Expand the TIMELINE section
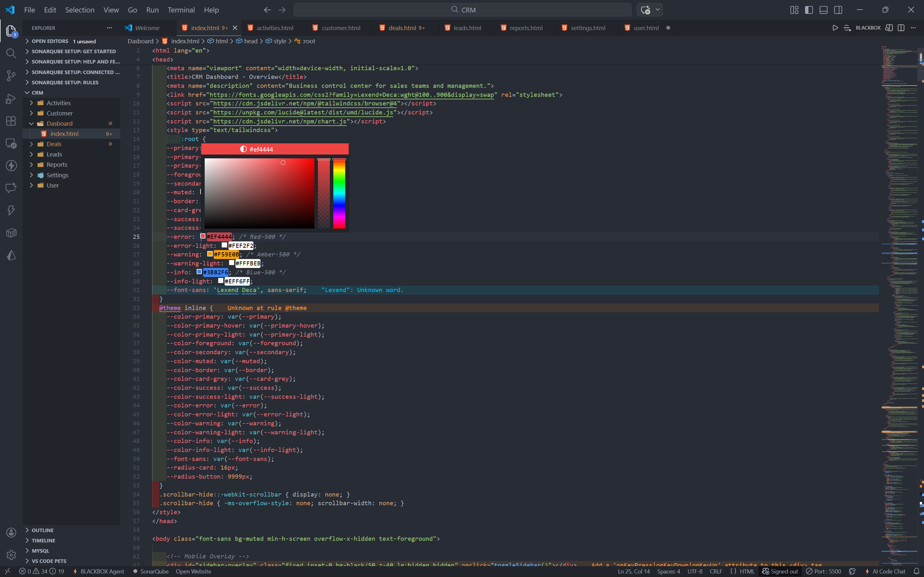Image resolution: width=924 pixels, height=577 pixels. click(44, 540)
